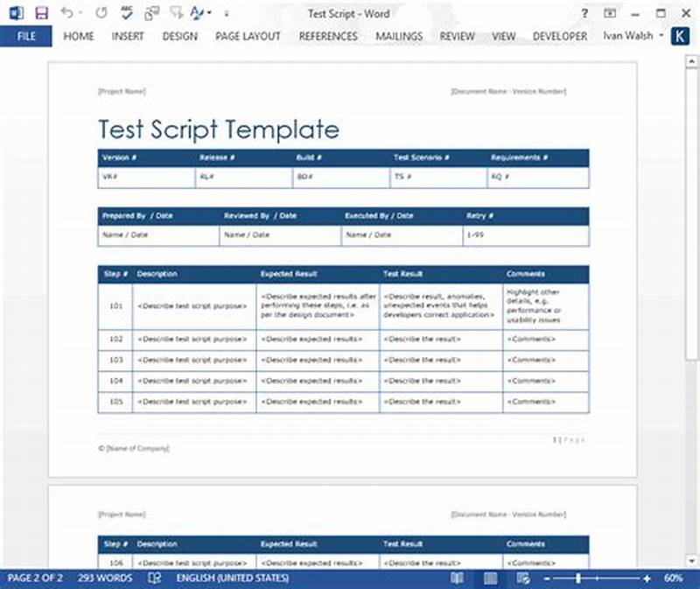Screen dimensions: 700x589
Task: Open the DEVELOPER ribbon tab
Action: coord(559,36)
